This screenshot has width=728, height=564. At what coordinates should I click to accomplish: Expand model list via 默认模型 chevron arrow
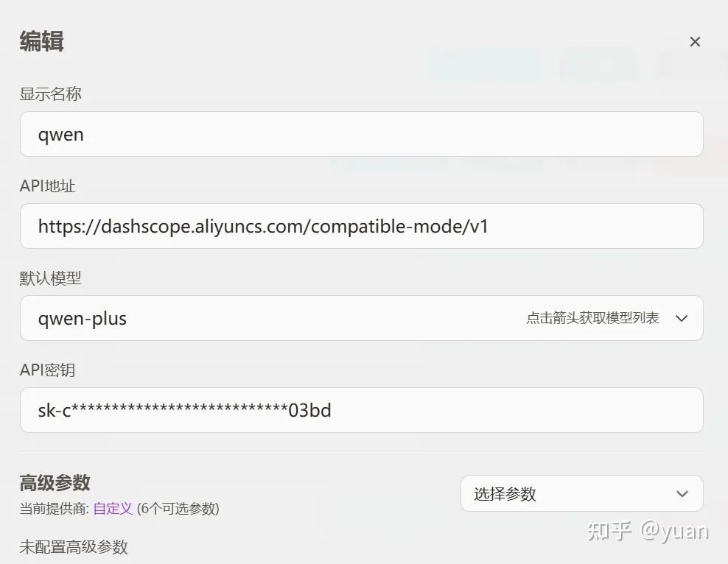pyautogui.click(x=681, y=318)
